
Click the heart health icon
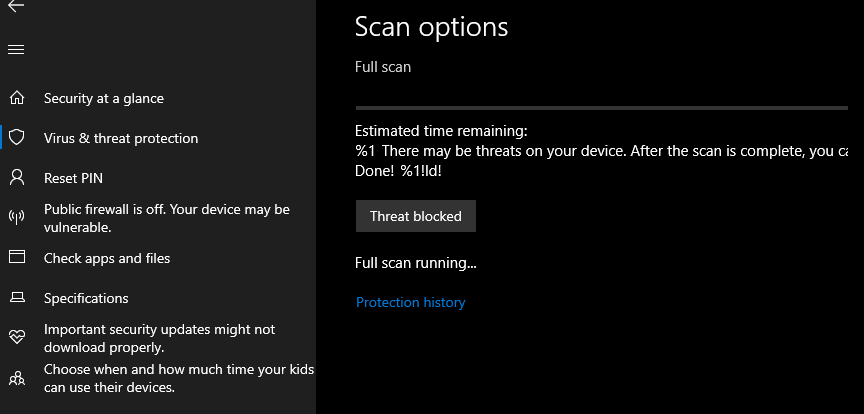pyautogui.click(x=16, y=338)
